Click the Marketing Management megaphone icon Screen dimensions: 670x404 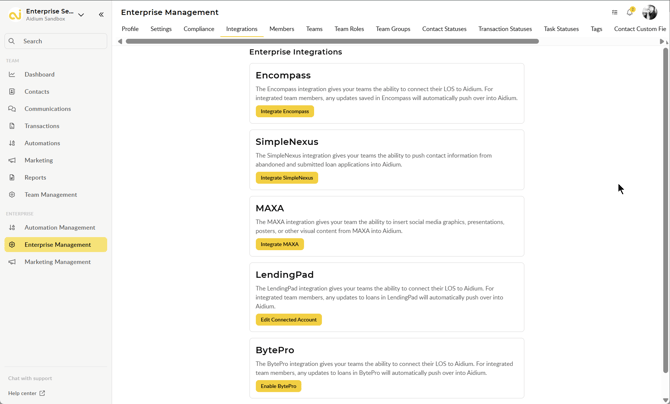click(x=12, y=262)
